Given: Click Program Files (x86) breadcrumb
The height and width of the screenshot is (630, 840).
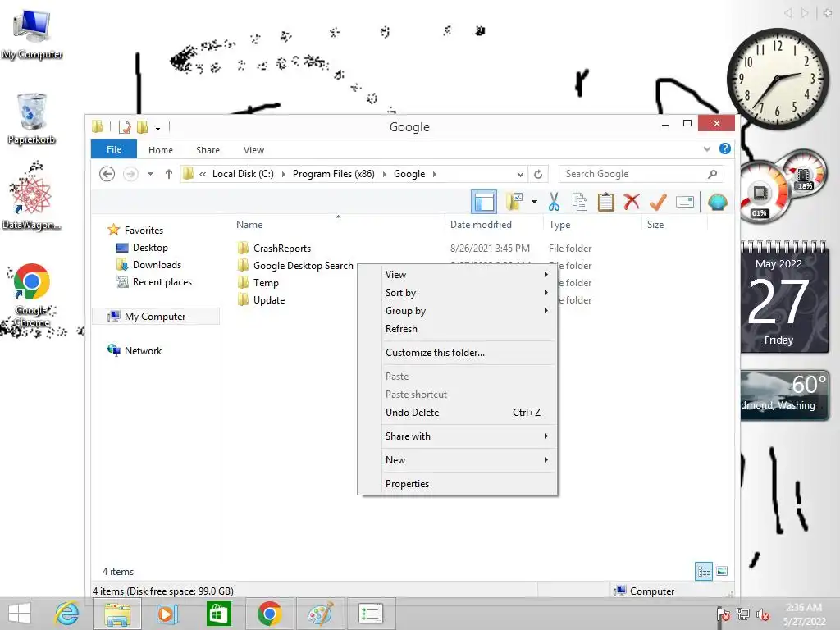Looking at the screenshot, I should [x=333, y=174].
